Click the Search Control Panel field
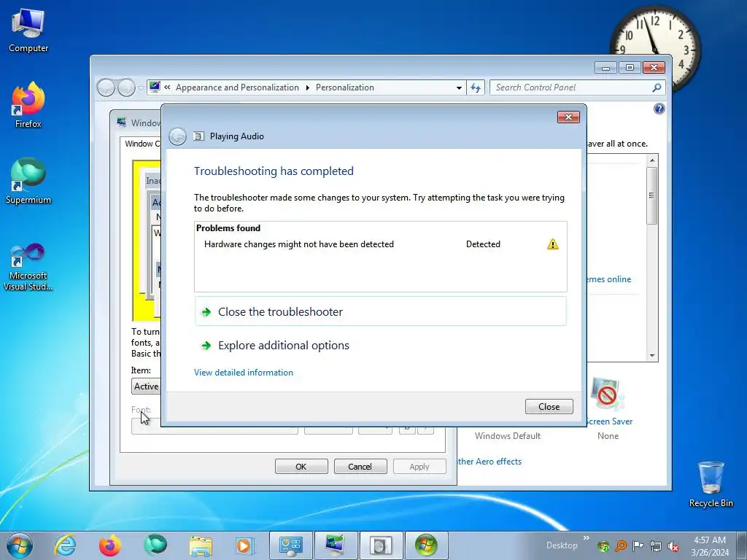The width and height of the screenshot is (747, 560). coord(570,87)
